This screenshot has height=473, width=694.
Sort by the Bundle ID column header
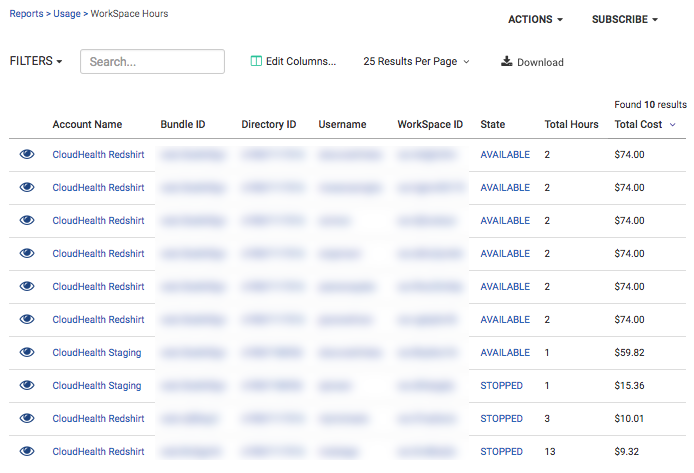[x=183, y=124]
